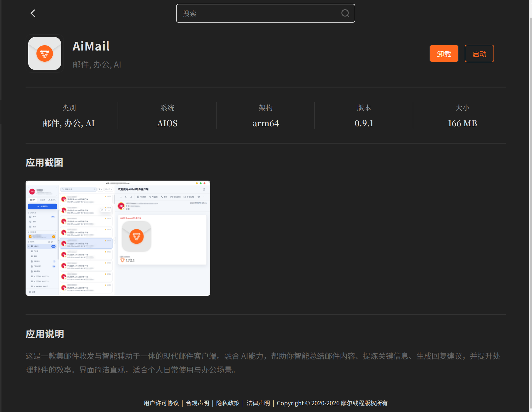Select the 类别 value 邮件, 办公, AI
The height and width of the screenshot is (412, 532).
69,123
